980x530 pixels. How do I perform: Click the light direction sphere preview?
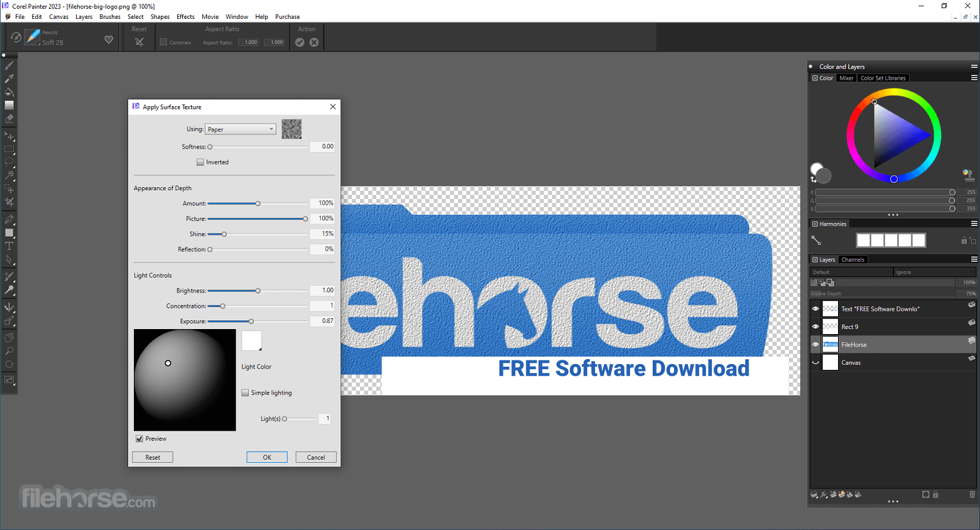pyautogui.click(x=185, y=380)
